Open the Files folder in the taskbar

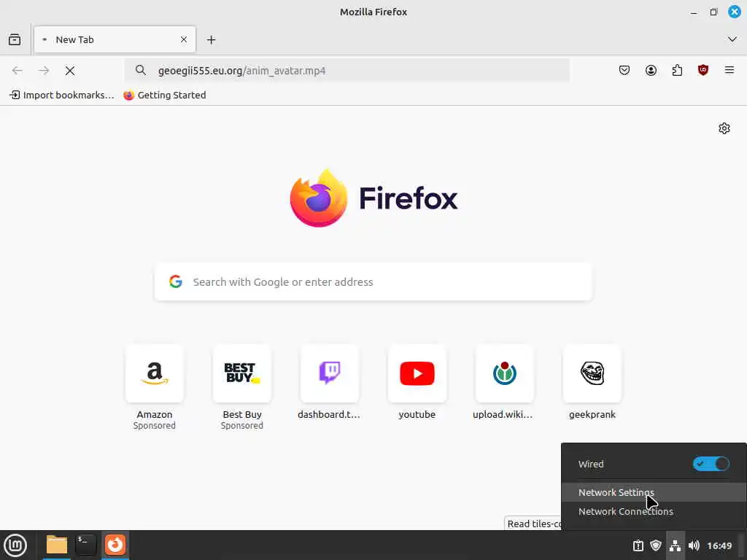(x=57, y=545)
